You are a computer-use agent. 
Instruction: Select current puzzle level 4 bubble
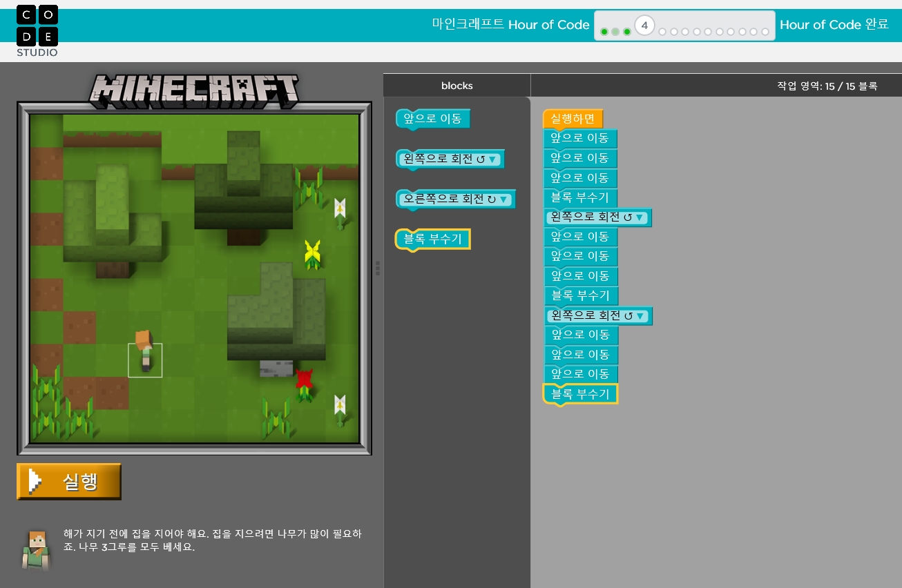[644, 26]
